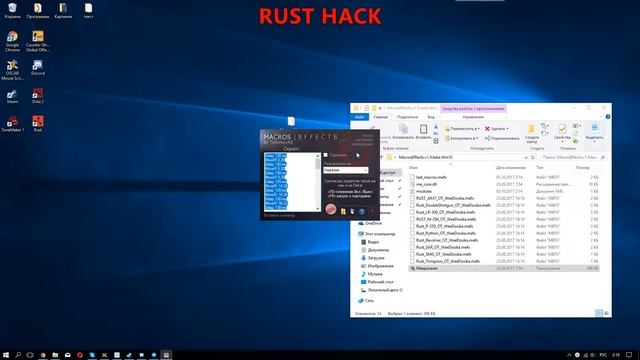The image size is (640, 360).
Task: Click the Explorer refresh button
Action: 533,157
